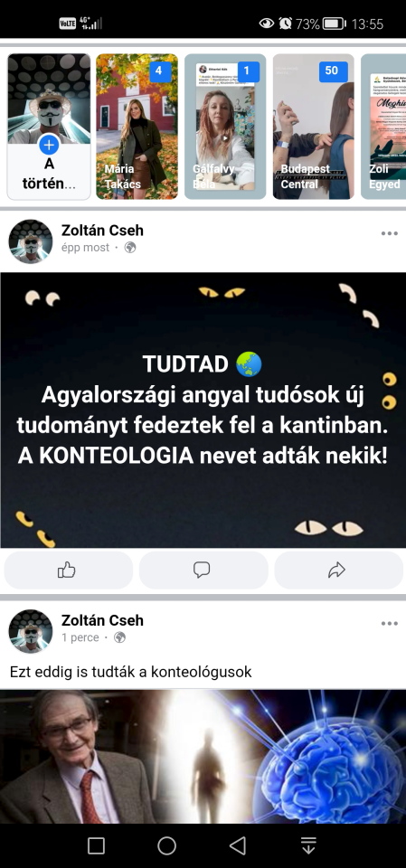
Task: Open Zoltán Cseh name on second post
Action: tap(102, 620)
